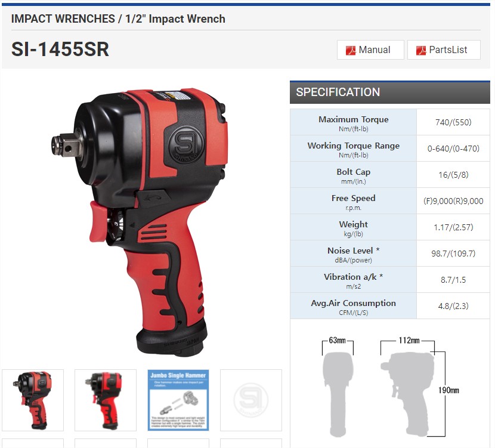This screenshot has height=448, width=495.
Task: Click the red PDF icon beside Manual
Action: point(351,50)
